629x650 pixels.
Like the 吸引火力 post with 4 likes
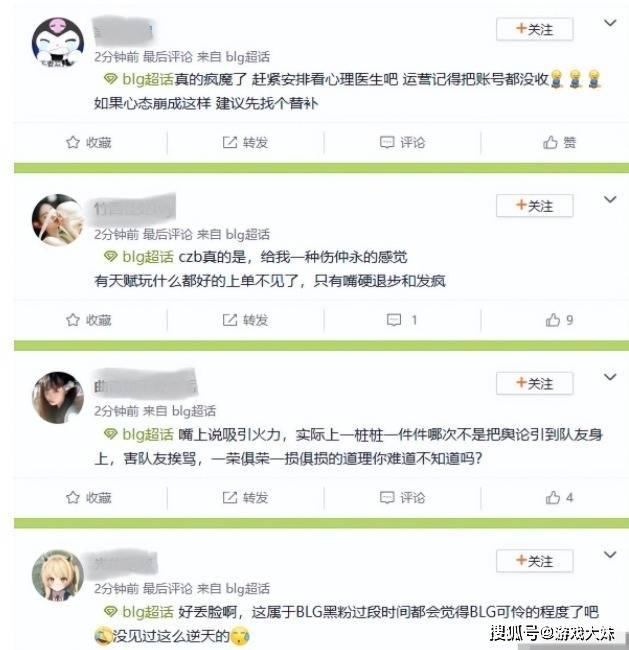coord(559,497)
